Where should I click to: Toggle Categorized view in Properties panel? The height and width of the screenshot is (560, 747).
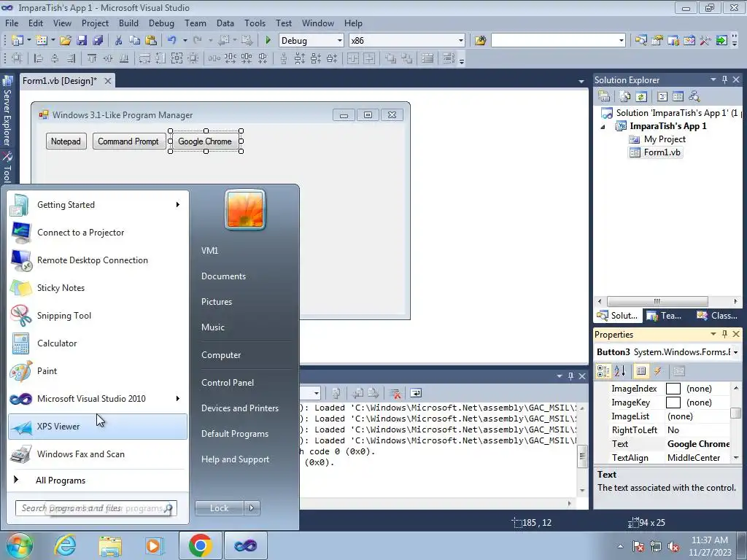(603, 371)
